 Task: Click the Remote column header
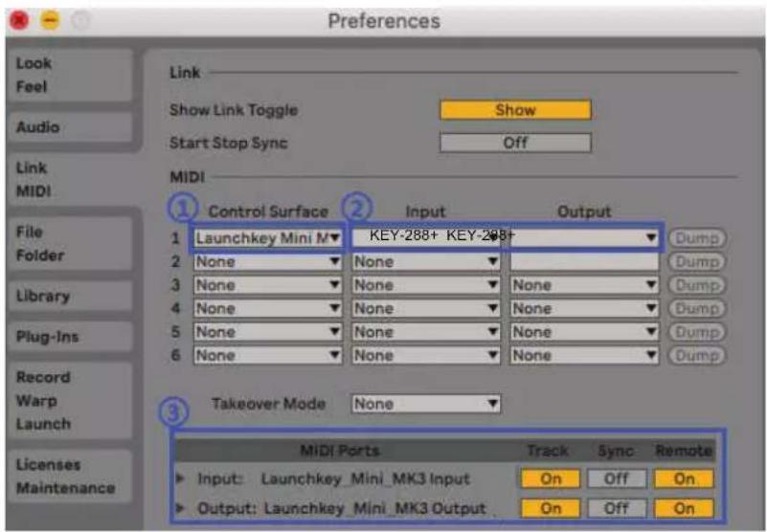[684, 451]
